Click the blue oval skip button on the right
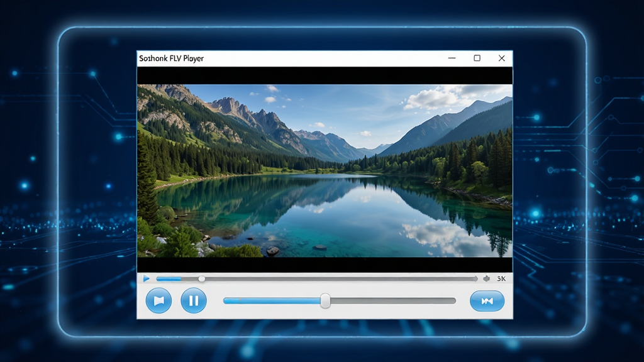 [x=487, y=301]
